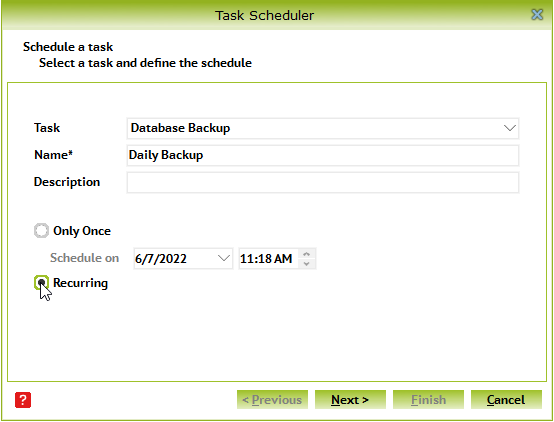Select the Only Once radio button

[x=41, y=231]
